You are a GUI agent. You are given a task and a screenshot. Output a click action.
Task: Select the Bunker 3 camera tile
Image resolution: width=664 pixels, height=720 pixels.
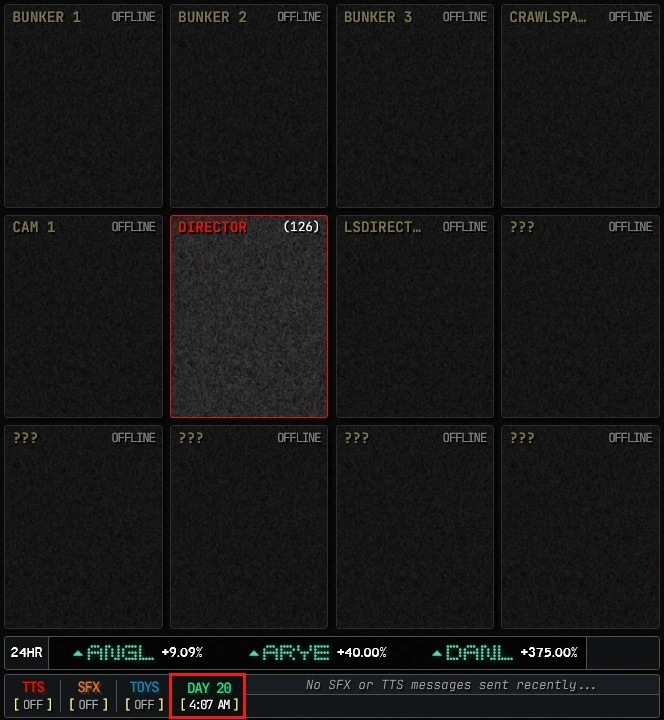(x=415, y=106)
